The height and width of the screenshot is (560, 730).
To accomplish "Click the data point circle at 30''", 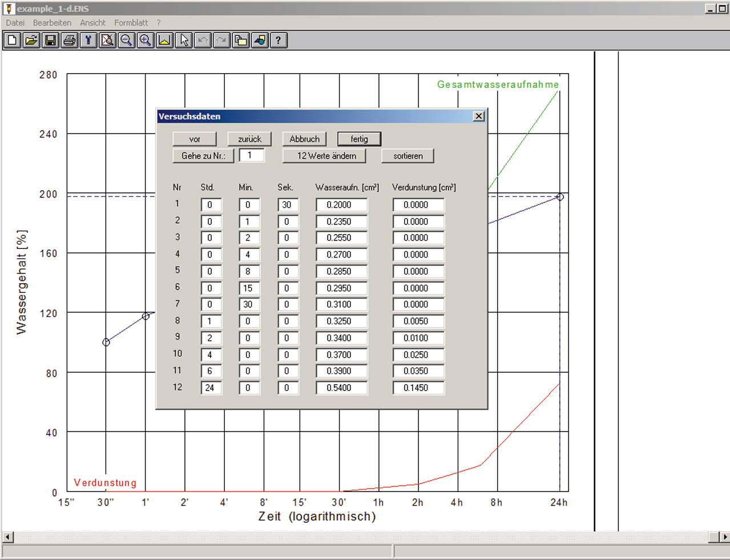I will coord(106,343).
